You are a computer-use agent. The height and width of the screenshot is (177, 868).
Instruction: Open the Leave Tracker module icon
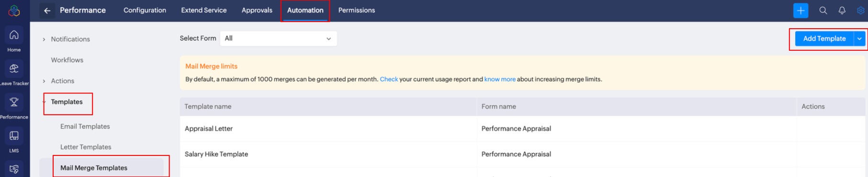point(14,68)
